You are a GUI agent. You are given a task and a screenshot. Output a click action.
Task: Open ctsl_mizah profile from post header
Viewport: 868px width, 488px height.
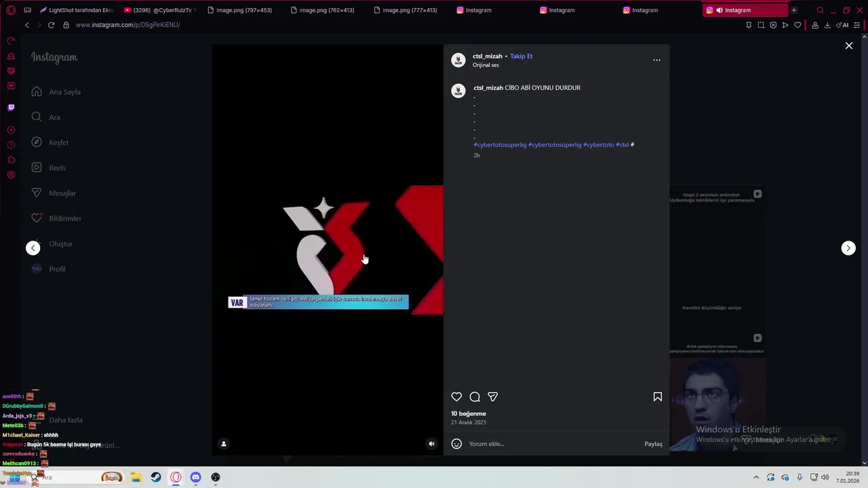(x=488, y=56)
